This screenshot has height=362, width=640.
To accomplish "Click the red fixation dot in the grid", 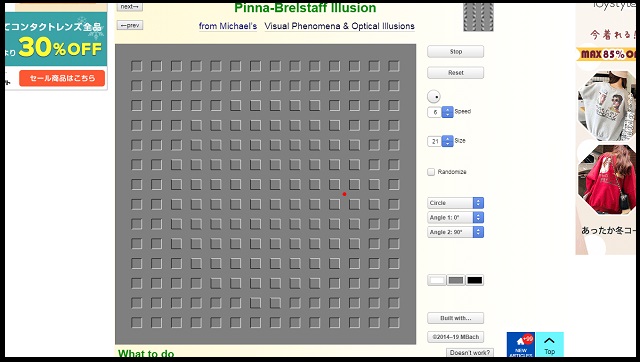I will pos(344,194).
